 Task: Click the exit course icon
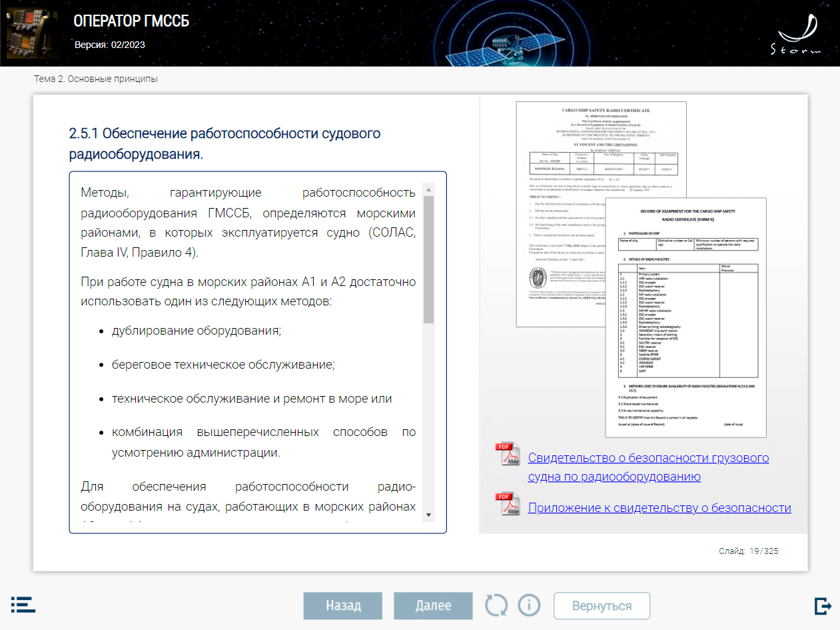pyautogui.click(x=823, y=606)
